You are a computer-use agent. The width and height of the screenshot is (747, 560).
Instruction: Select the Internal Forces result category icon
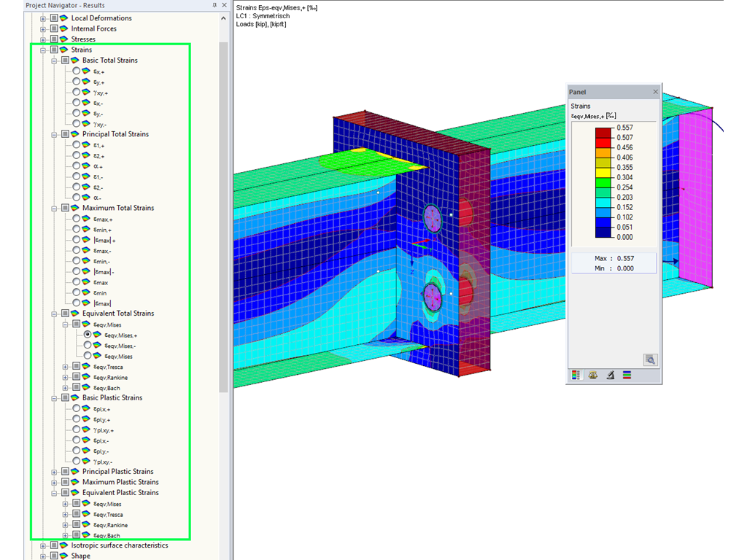pyautogui.click(x=63, y=28)
